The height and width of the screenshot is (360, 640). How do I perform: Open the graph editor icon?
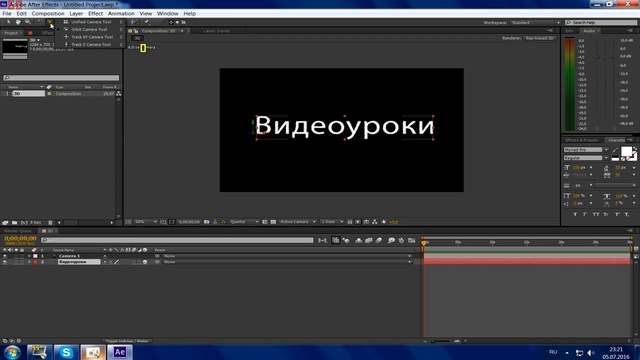(x=411, y=240)
